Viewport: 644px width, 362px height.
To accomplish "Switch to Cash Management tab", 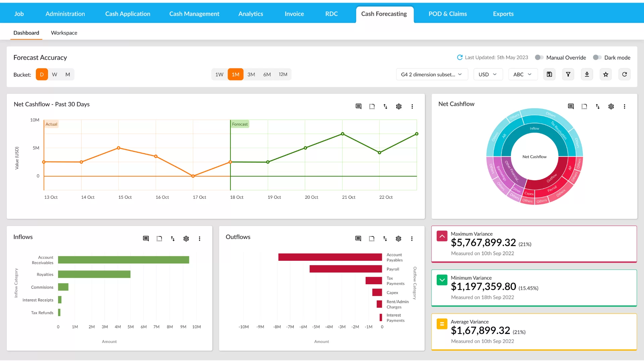I will (x=194, y=14).
